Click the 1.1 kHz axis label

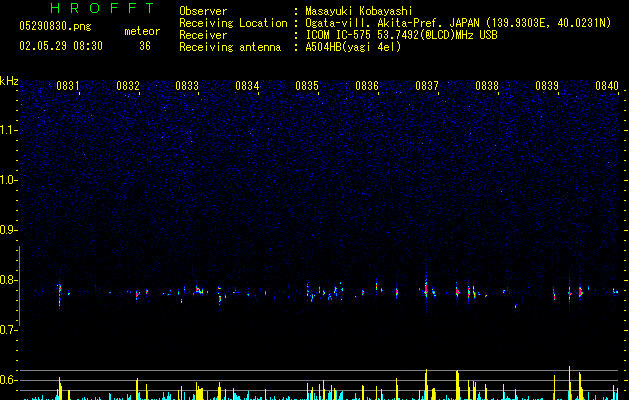pos(9,130)
